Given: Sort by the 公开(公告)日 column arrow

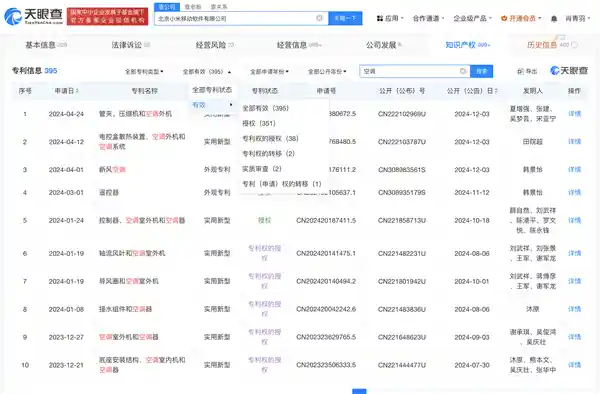Looking at the screenshot, I should [496, 91].
